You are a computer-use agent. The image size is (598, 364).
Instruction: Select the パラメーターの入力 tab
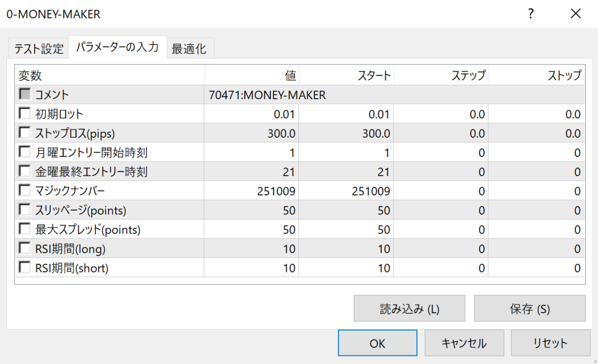(x=117, y=47)
